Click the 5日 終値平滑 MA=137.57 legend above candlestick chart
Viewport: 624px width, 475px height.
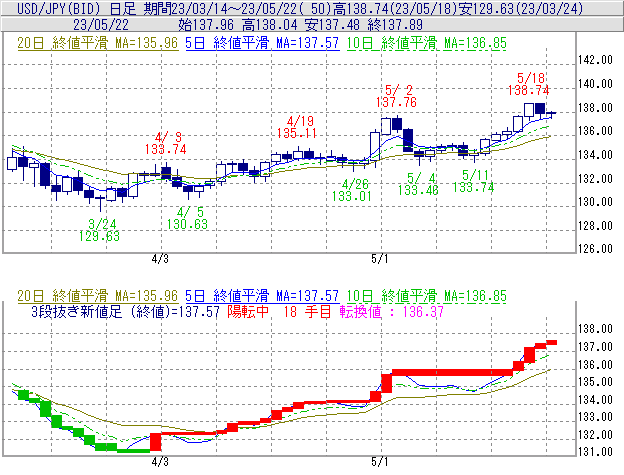(262, 43)
